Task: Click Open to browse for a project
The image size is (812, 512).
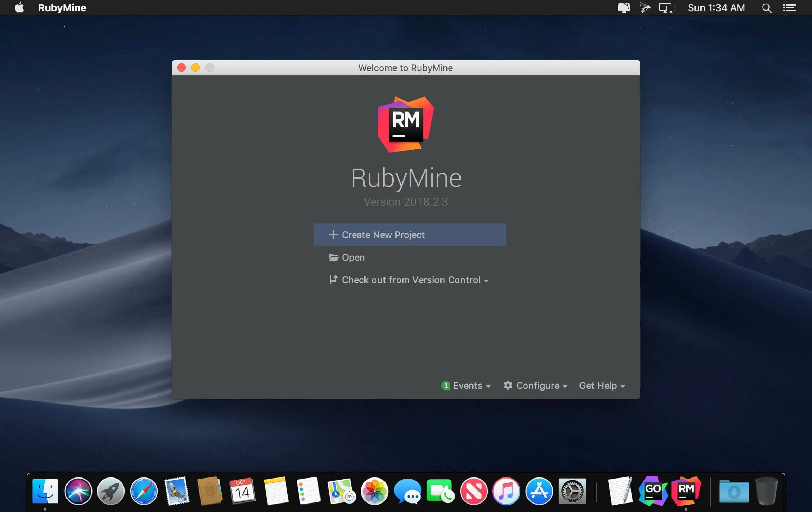Action: click(x=353, y=257)
